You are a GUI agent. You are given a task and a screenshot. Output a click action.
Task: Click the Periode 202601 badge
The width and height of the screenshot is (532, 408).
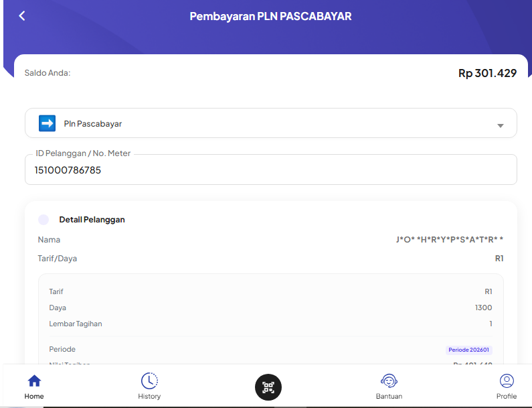(469, 350)
